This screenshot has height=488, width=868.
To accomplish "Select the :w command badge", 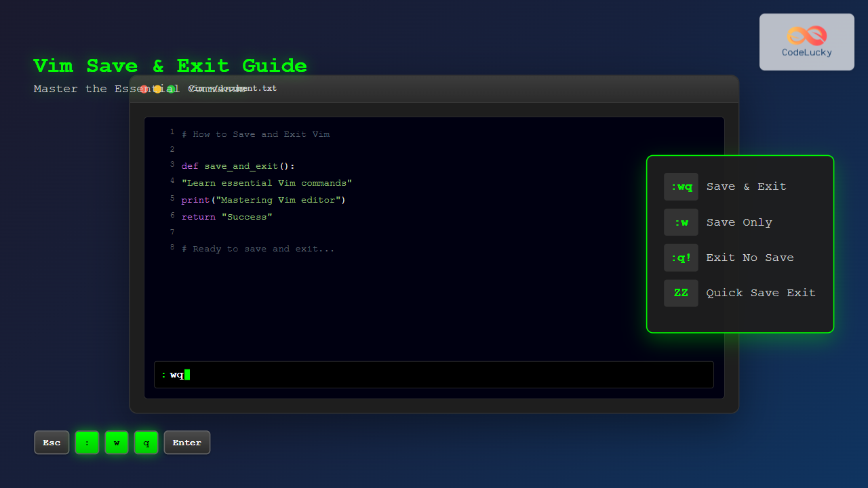I will click(x=681, y=222).
